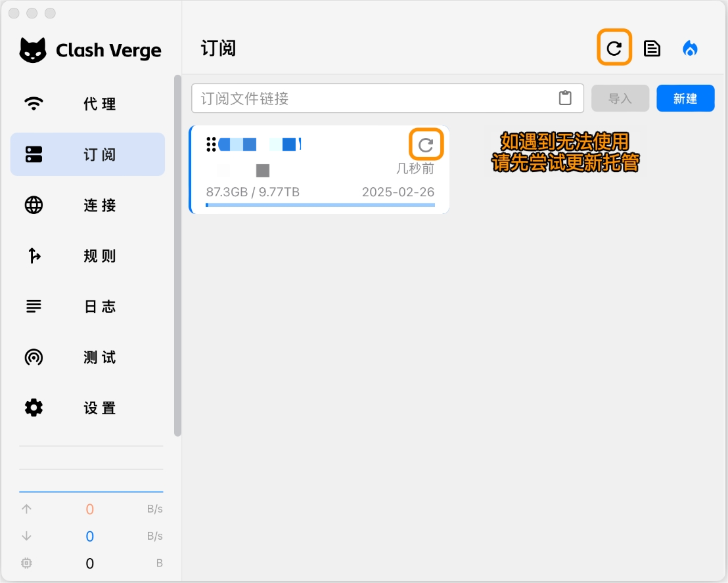Select the 规则 rules arrow icon
The width and height of the screenshot is (728, 583).
click(34, 255)
